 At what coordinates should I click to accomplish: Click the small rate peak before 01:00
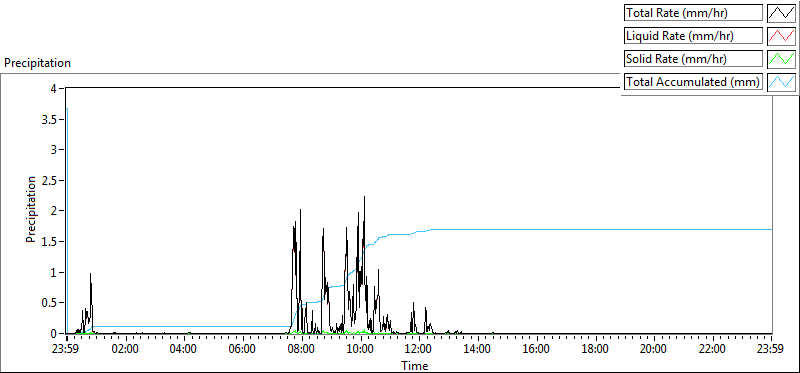(90, 274)
